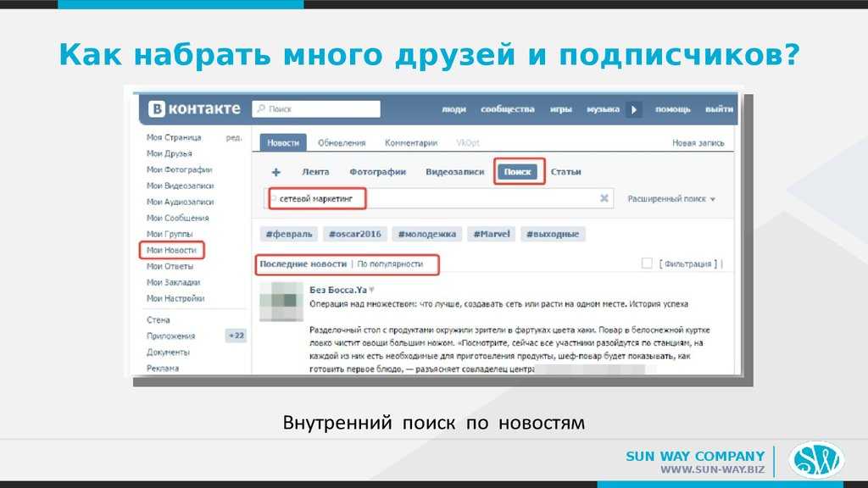Click the +22 badge next to Приложения
This screenshot has width=868, height=488.
point(236,335)
